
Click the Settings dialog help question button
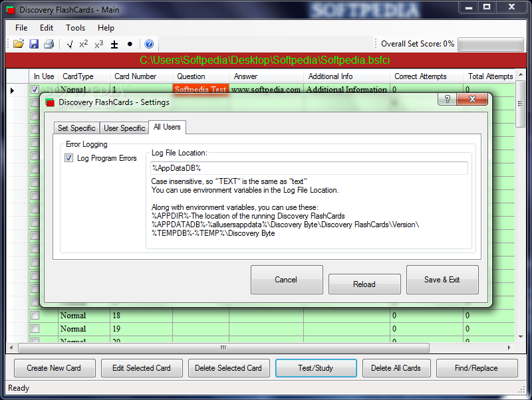click(x=447, y=99)
